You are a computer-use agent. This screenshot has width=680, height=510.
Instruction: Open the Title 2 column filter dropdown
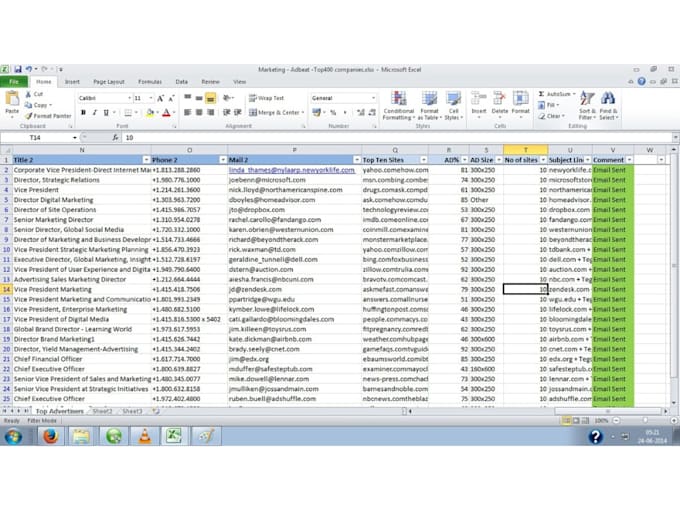[x=146, y=160]
